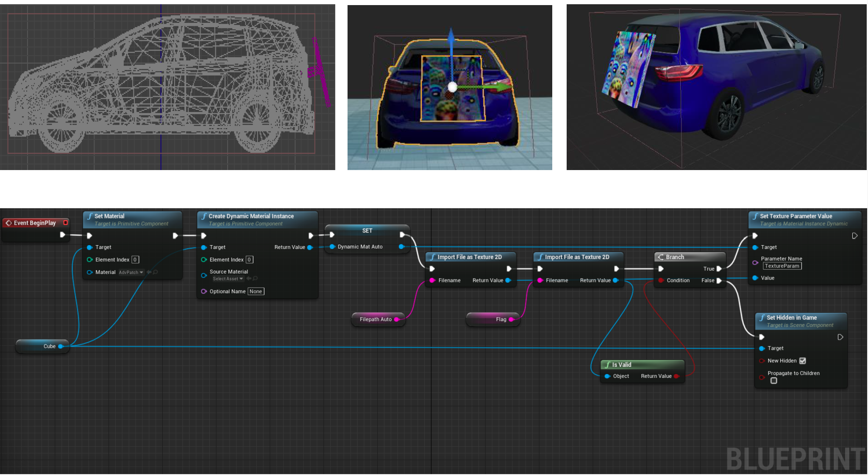Screen dimensions: 868x475
Task: Select the Set Hidden in Game node title
Action: [x=791, y=318]
